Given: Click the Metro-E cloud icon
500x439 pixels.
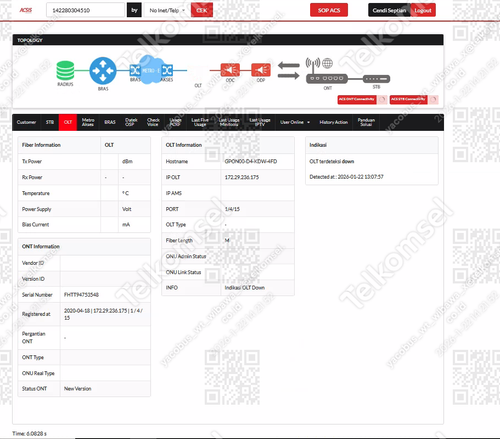Looking at the screenshot, I should click(x=152, y=70).
